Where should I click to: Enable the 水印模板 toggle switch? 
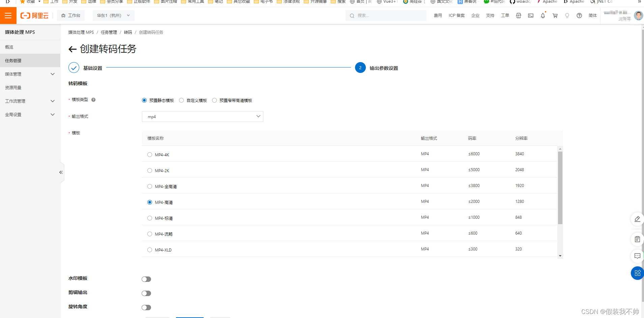[x=146, y=279]
